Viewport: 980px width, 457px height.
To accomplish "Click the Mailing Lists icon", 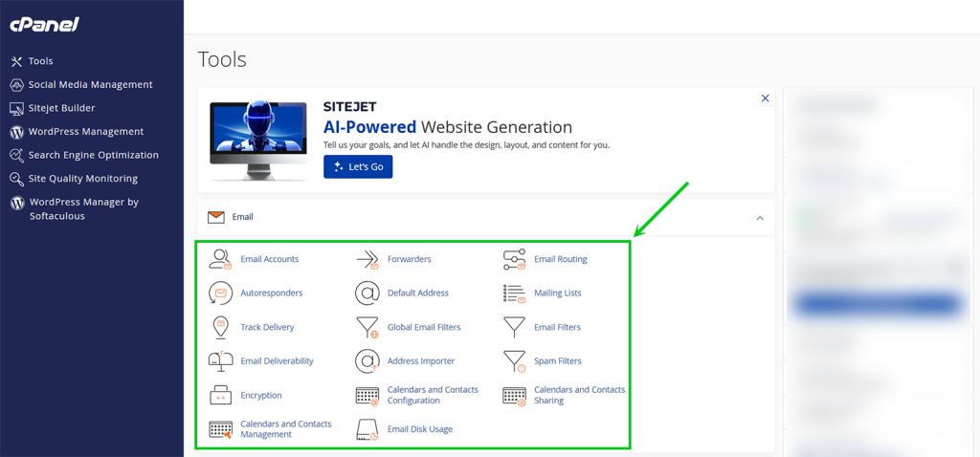I will pyautogui.click(x=514, y=293).
